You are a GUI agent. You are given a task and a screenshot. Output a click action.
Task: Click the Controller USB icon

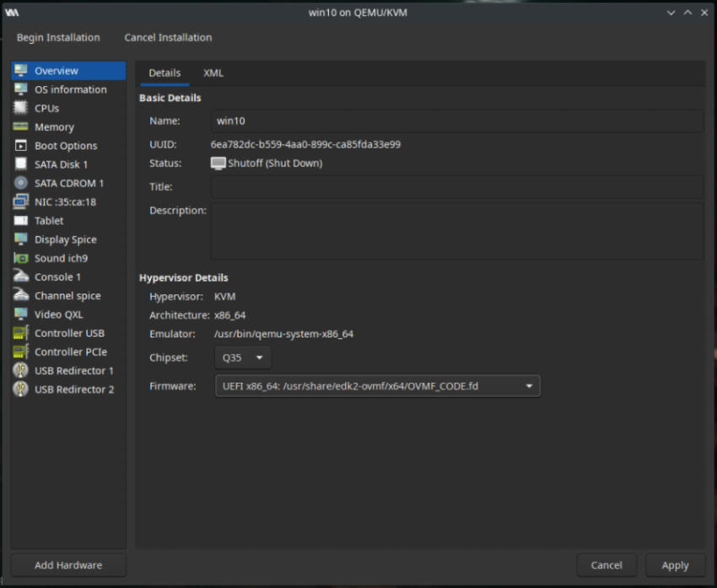pyautogui.click(x=20, y=333)
